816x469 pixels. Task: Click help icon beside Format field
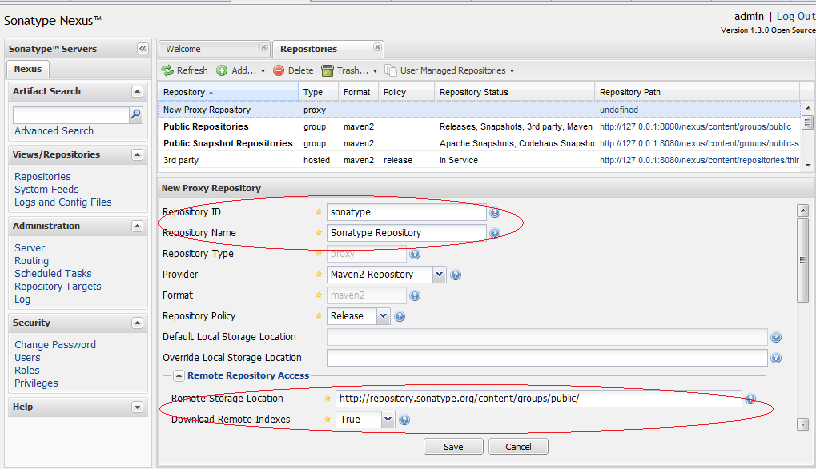pos(415,296)
